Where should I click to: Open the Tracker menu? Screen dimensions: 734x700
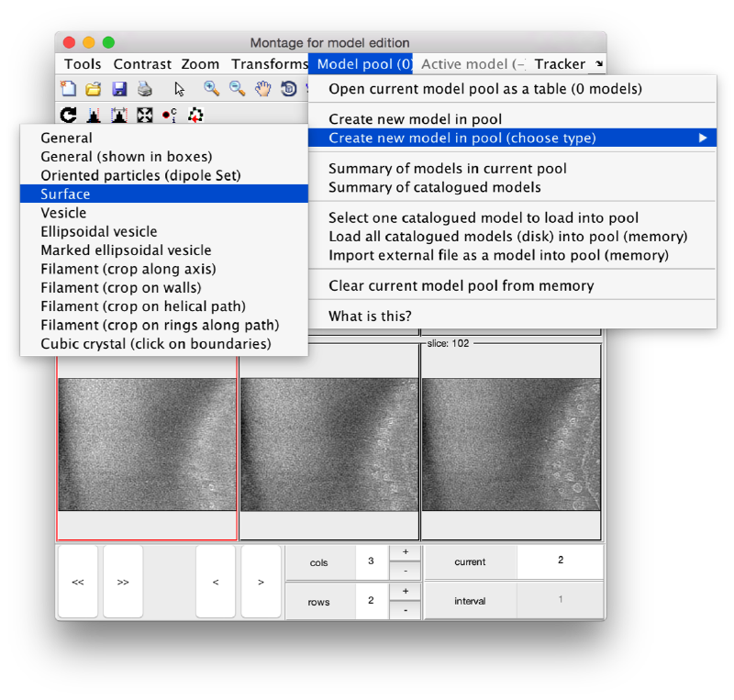tap(559, 64)
